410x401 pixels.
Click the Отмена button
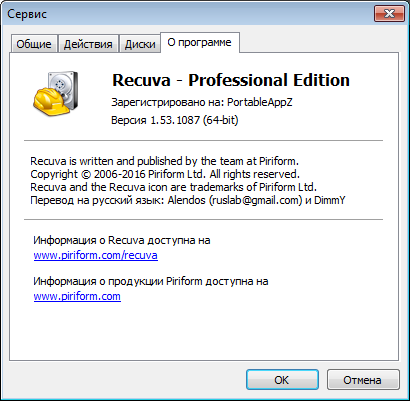coord(363,380)
